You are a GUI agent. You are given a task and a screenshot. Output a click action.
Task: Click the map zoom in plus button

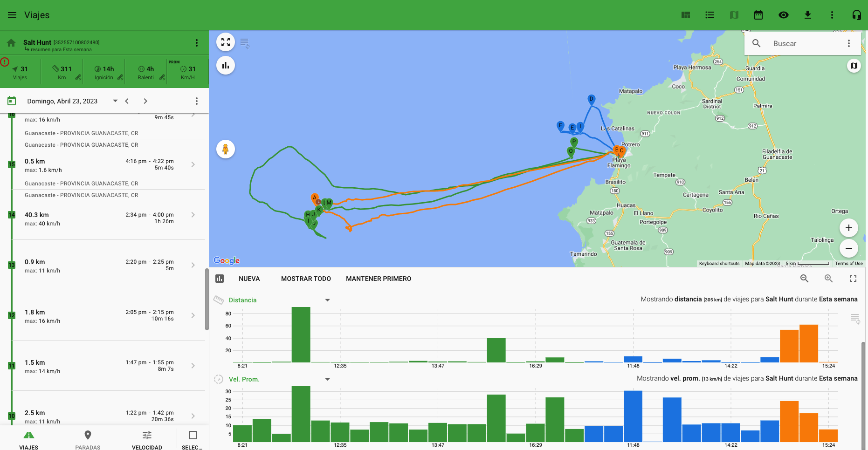click(848, 228)
